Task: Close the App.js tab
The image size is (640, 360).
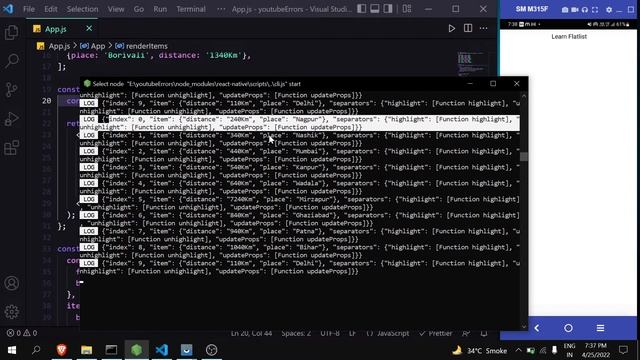Action: click(x=89, y=28)
